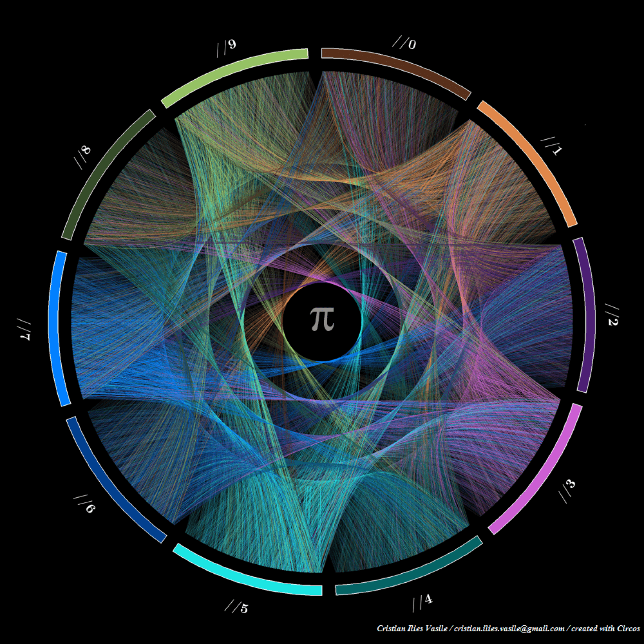644x644 pixels.
Task: Click the cristian.ilies.vasile@gmail.com email address
Action: pyautogui.click(x=509, y=628)
